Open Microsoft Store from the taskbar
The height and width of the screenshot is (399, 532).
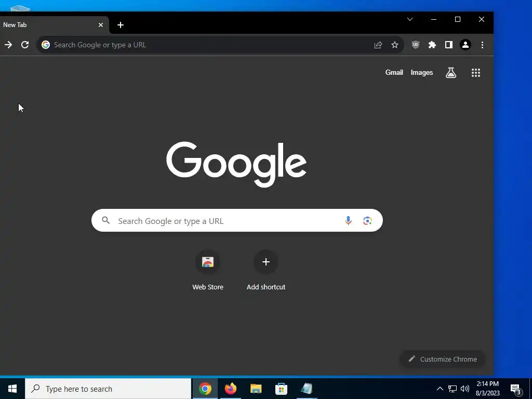[281, 389]
